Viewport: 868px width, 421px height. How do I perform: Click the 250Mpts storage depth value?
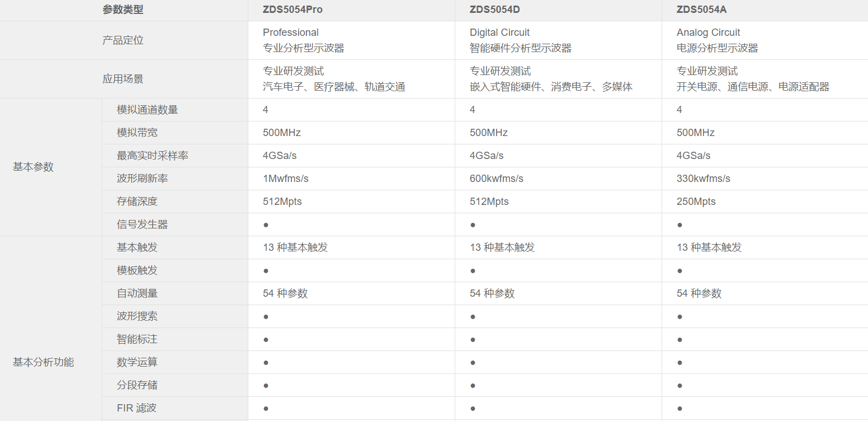click(x=696, y=202)
